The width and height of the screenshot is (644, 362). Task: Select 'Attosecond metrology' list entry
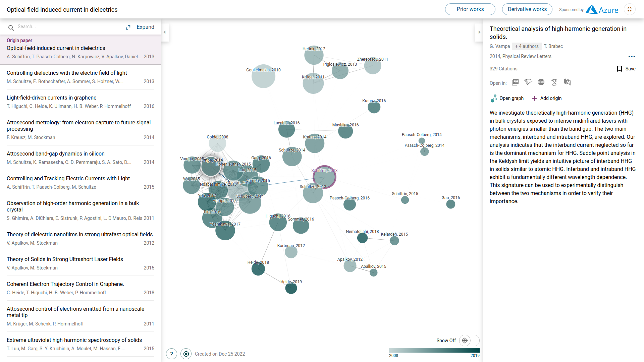(80, 130)
